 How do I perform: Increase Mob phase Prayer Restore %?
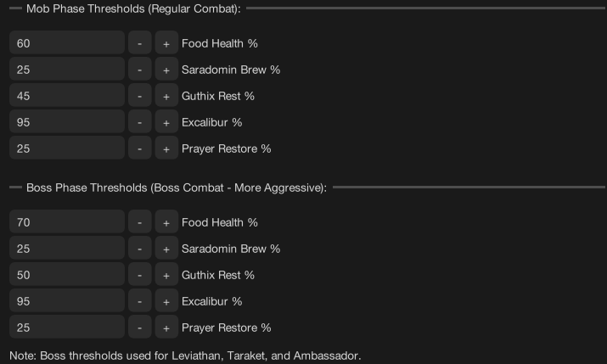click(166, 148)
